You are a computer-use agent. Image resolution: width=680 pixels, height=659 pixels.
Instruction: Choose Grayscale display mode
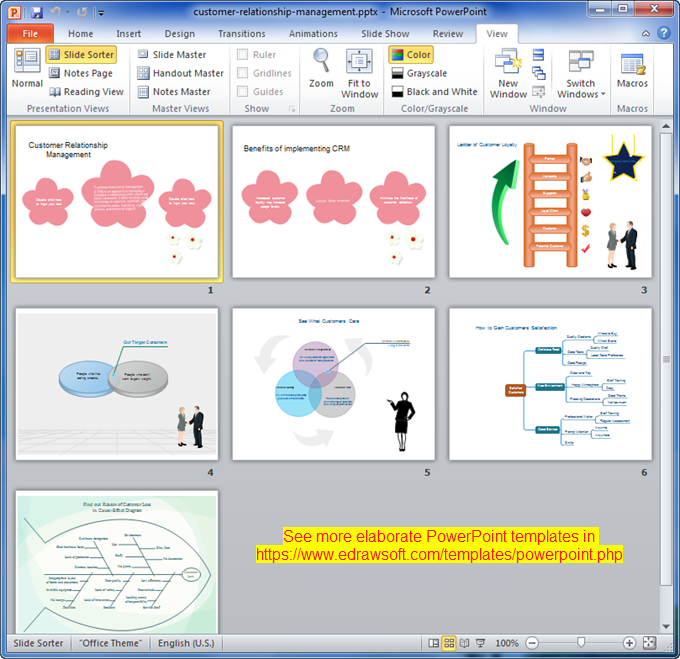[x=419, y=73]
